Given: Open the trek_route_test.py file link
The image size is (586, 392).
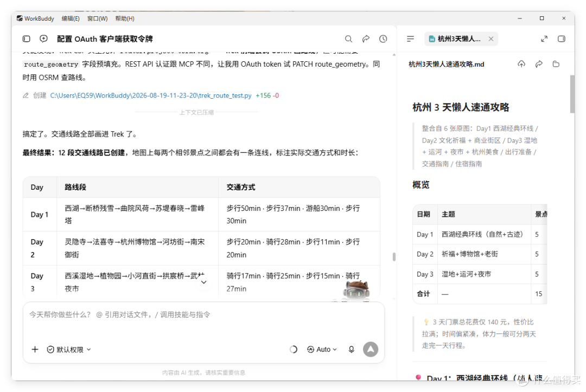Looking at the screenshot, I should pyautogui.click(x=151, y=95).
